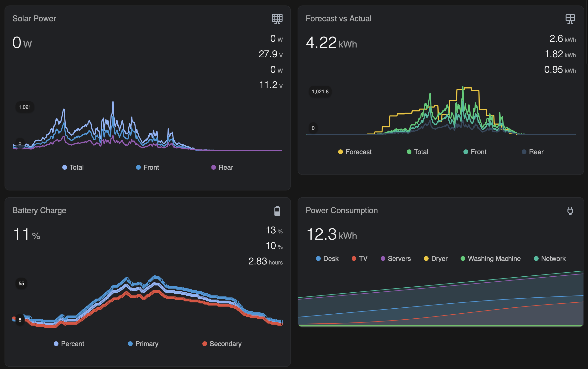This screenshot has height=369, width=588.
Task: Click the 1.82 kWh reading
Action: click(x=560, y=54)
